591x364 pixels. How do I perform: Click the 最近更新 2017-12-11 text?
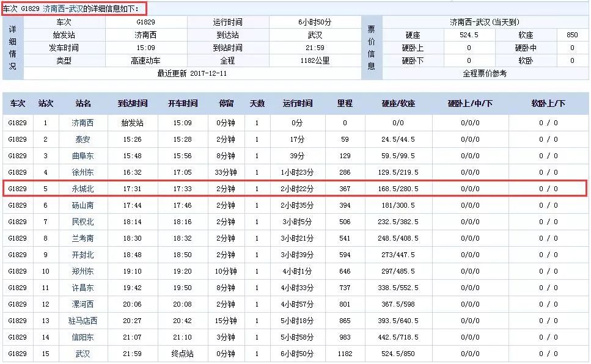pos(192,73)
